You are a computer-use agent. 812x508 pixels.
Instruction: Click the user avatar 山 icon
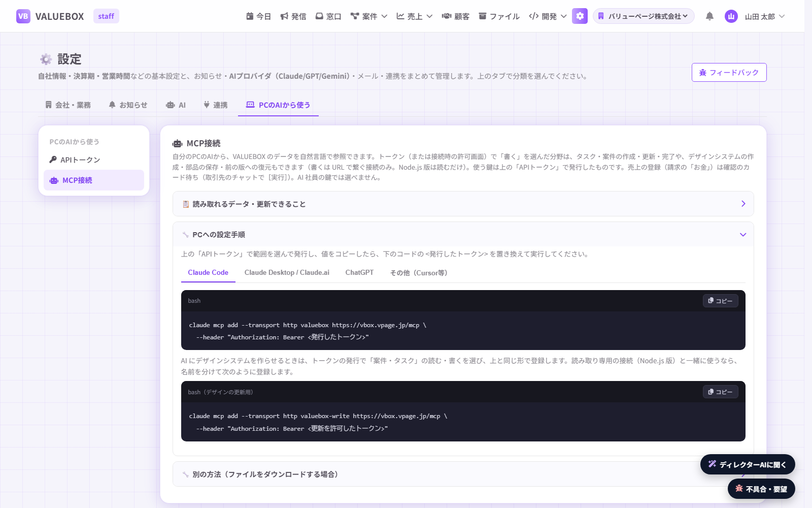(x=731, y=16)
